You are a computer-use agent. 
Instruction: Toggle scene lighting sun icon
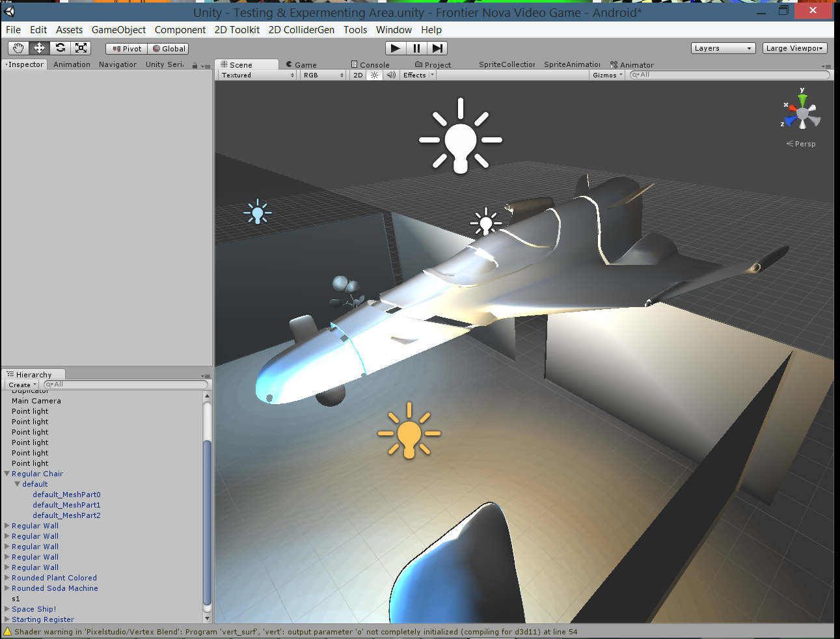[374, 75]
